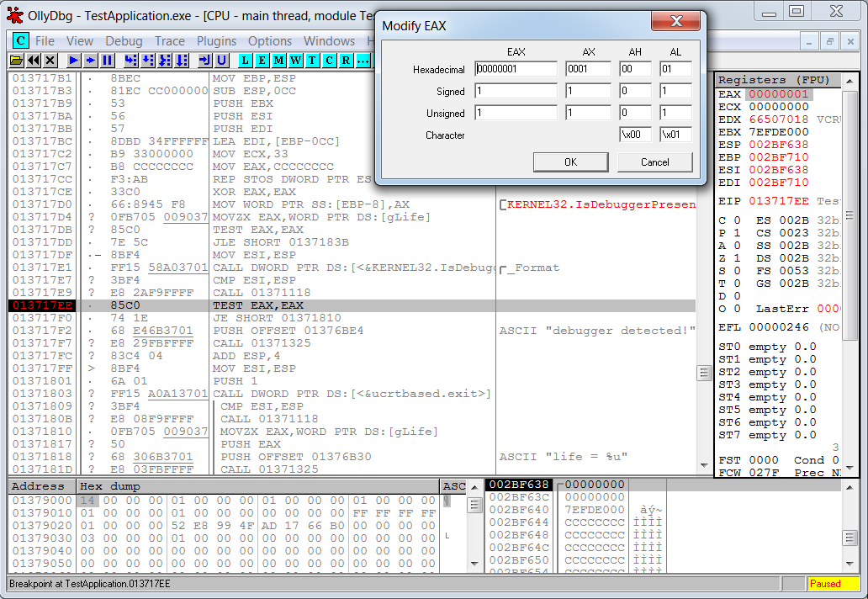Open the Log window via L button
This screenshot has width=868, height=599.
click(x=245, y=61)
